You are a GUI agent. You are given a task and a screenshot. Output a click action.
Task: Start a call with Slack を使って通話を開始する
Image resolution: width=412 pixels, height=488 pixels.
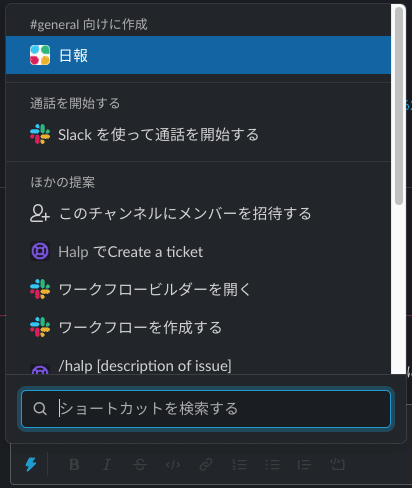[x=198, y=134]
